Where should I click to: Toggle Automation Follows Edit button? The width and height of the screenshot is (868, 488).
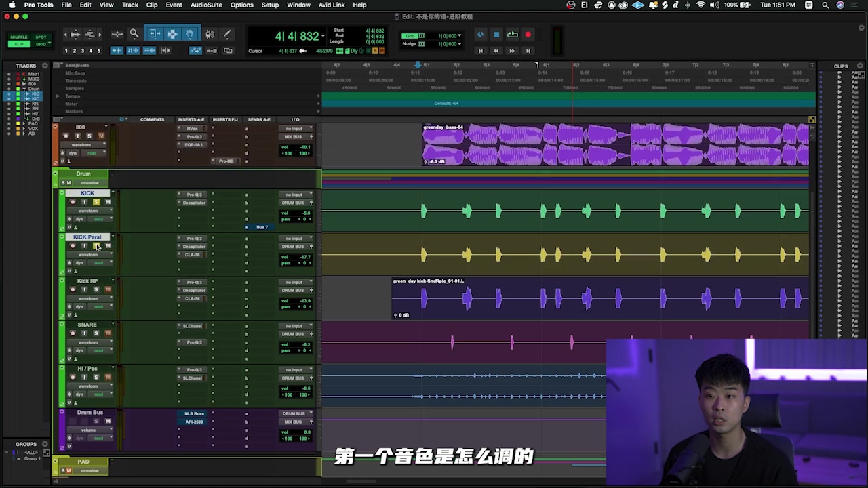pos(195,50)
